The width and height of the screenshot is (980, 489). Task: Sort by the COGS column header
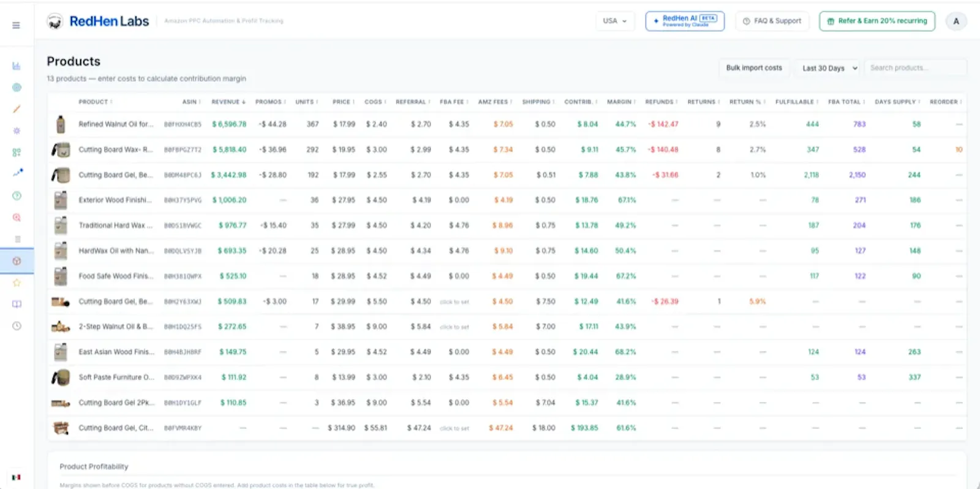[375, 102]
